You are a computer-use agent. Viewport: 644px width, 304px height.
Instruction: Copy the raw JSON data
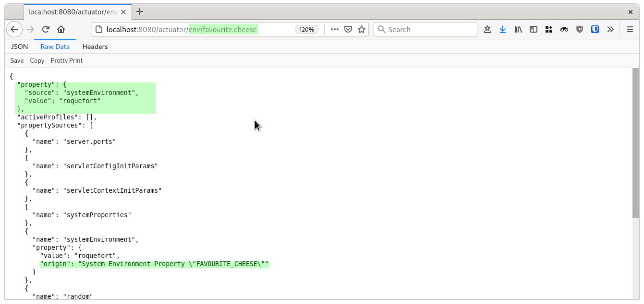click(37, 60)
